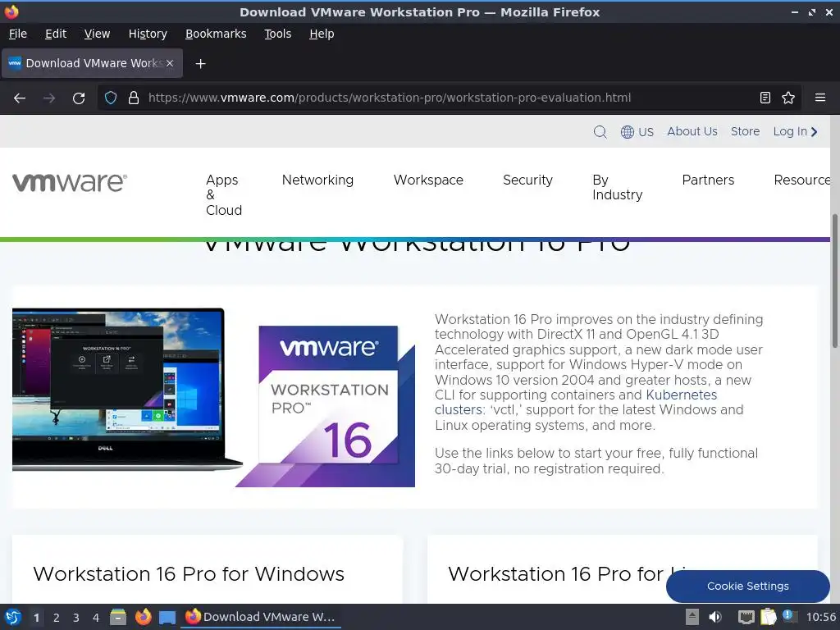Select the Download VMware Workstation tab
840x630 pixels.
[92, 63]
